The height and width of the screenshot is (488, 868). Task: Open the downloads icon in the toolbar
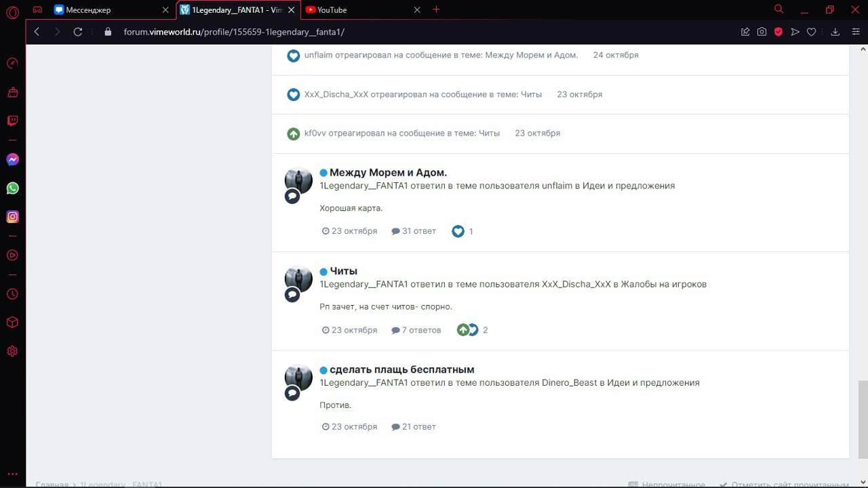(835, 32)
